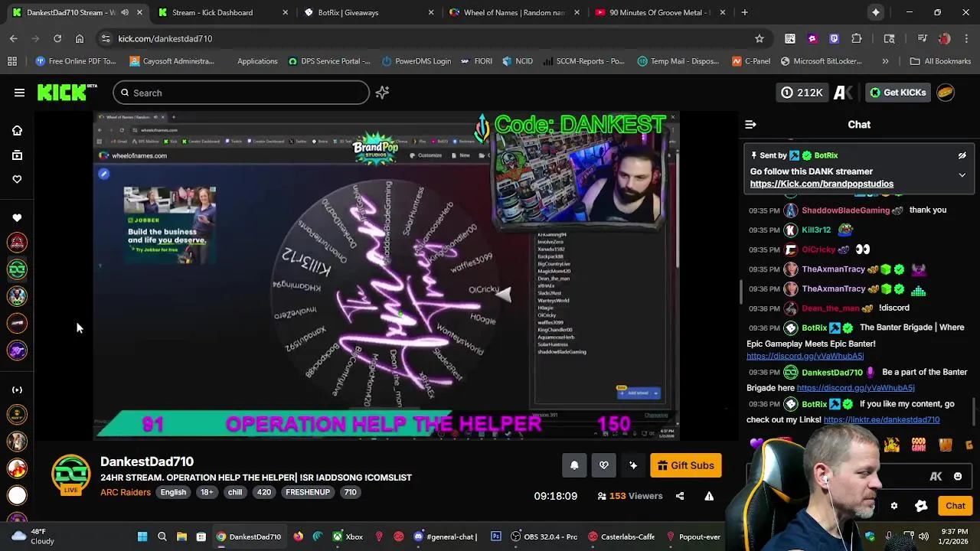This screenshot has height=551, width=980.
Task: Toggle follow with the broken heart button
Action: [x=604, y=465]
